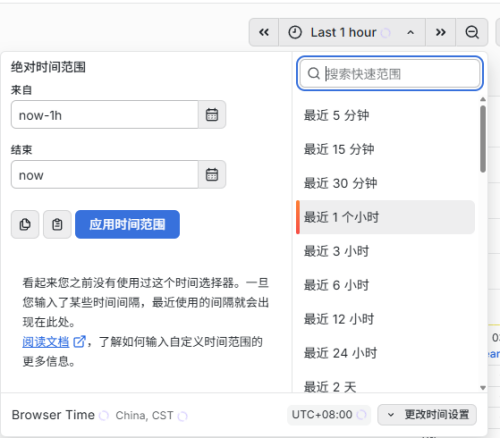Open calendar for the 结束 field
Screen dimensions: 500x438
coord(212,175)
